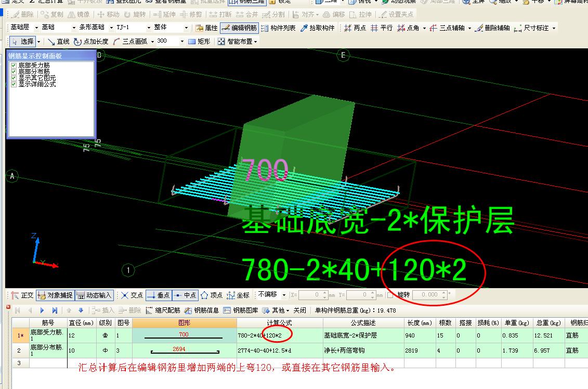Image resolution: width=588 pixels, height=389 pixels.
Task: Select the 平行 parallel axis tool
Action: [382, 28]
